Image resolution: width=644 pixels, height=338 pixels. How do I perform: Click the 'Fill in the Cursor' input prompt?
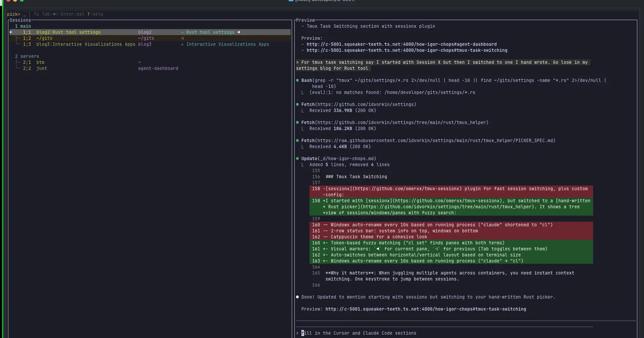point(359,333)
